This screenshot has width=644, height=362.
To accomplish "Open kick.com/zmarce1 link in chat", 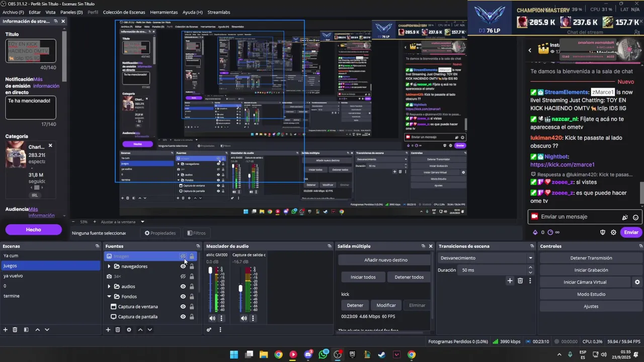I will 562,164.
